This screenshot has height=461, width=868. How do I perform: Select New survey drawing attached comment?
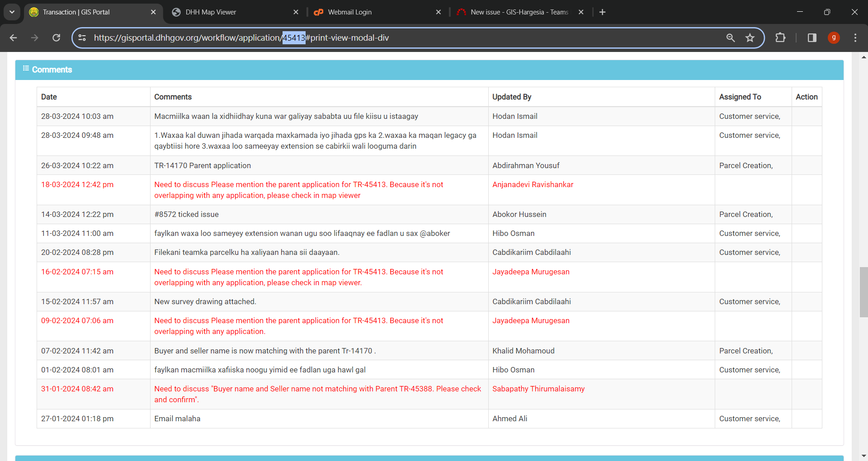click(205, 301)
